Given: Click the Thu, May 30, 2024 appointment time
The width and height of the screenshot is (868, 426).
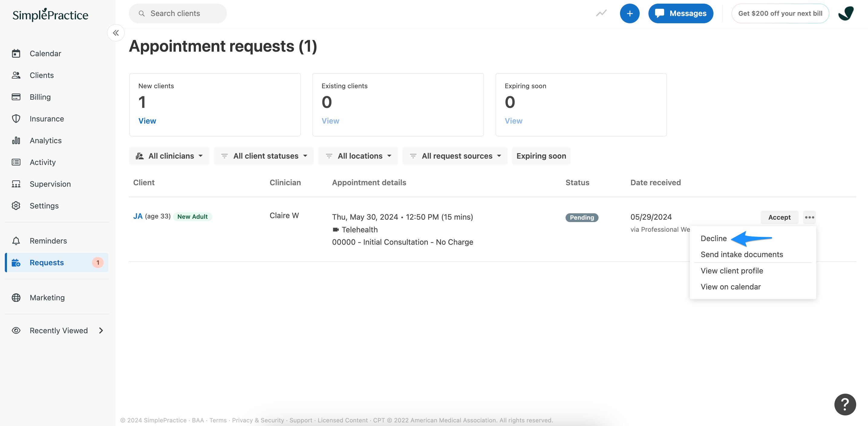Looking at the screenshot, I should (402, 217).
